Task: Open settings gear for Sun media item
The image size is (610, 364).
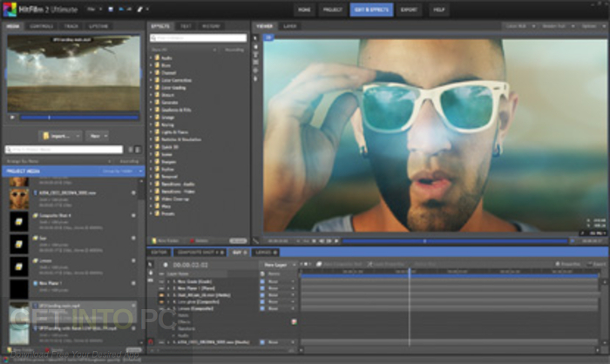Action: [133, 238]
